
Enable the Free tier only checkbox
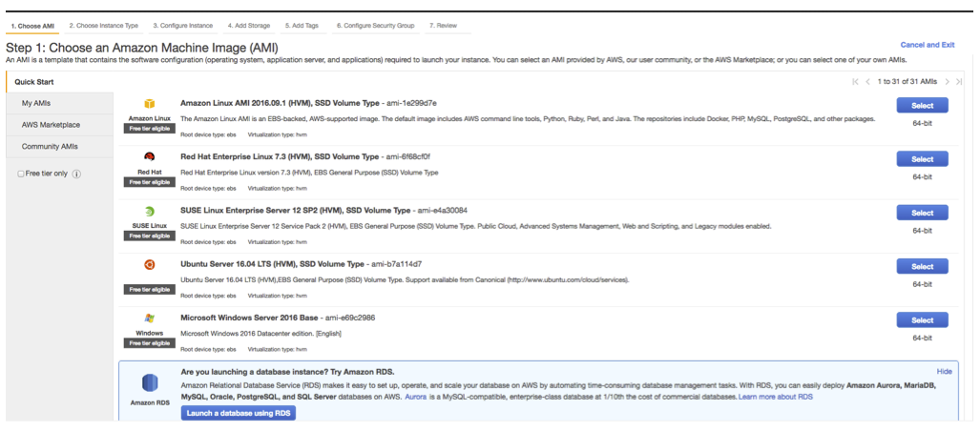pos(21,175)
